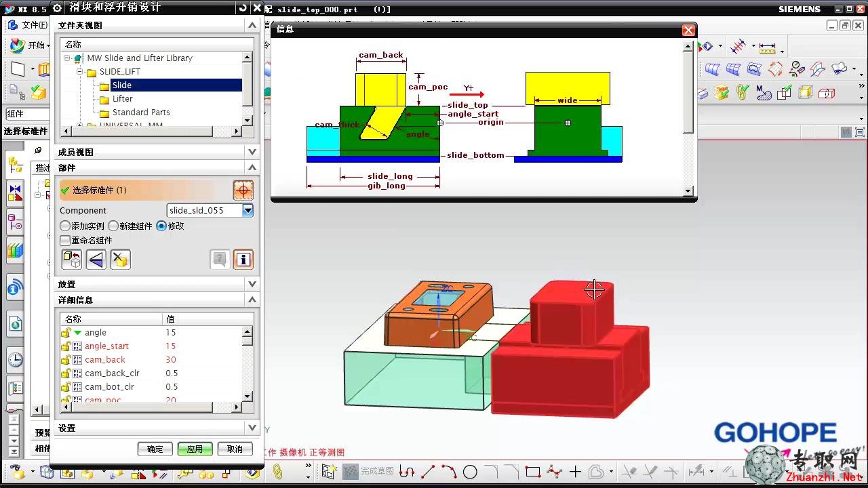The image size is (868, 488).
Task: Collapse the 详细信息 section
Action: pyautogui.click(x=252, y=300)
